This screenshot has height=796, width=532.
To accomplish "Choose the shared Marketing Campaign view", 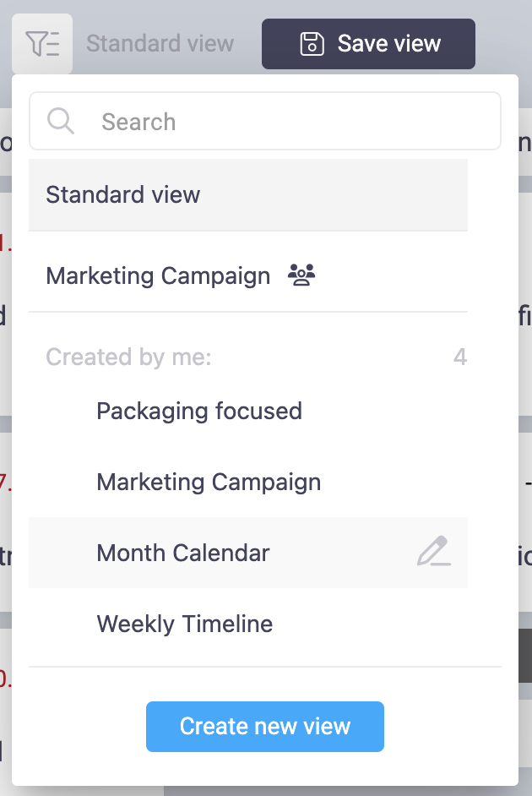I will coord(159,276).
